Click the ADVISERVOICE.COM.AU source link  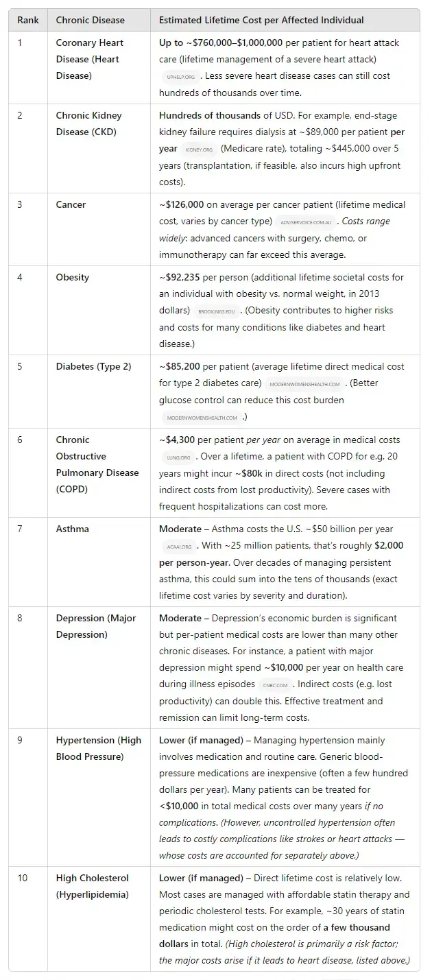305,222
